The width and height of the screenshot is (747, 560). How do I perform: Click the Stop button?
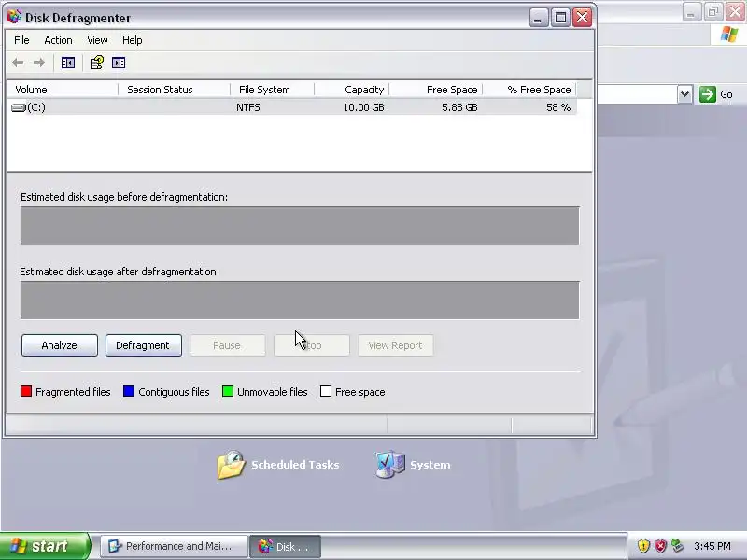312,345
